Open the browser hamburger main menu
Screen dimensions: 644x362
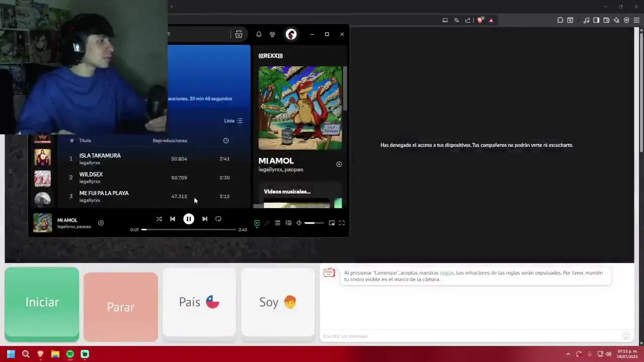pyautogui.click(x=636, y=20)
